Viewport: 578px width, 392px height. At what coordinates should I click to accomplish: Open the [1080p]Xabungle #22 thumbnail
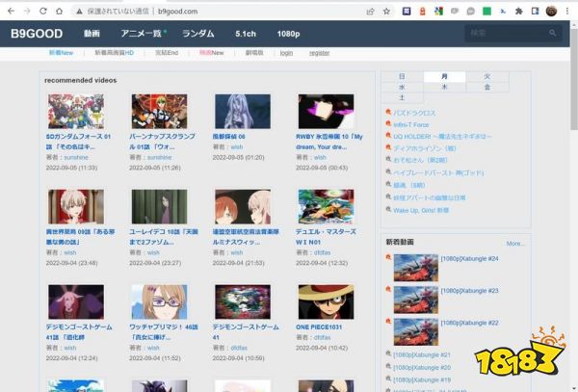pyautogui.click(x=416, y=332)
